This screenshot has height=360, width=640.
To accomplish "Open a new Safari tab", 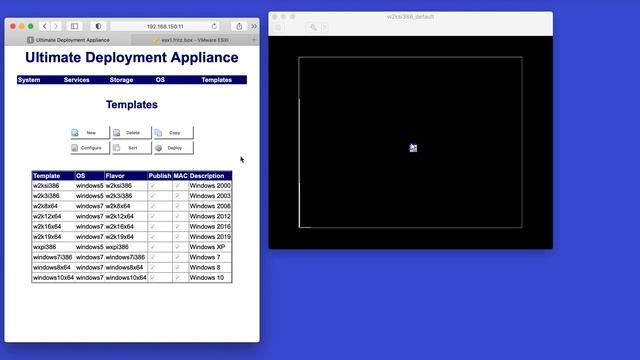I will point(253,40).
